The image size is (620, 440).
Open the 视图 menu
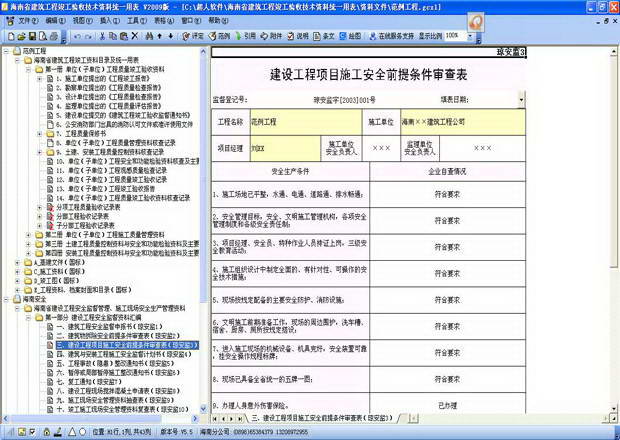83,21
